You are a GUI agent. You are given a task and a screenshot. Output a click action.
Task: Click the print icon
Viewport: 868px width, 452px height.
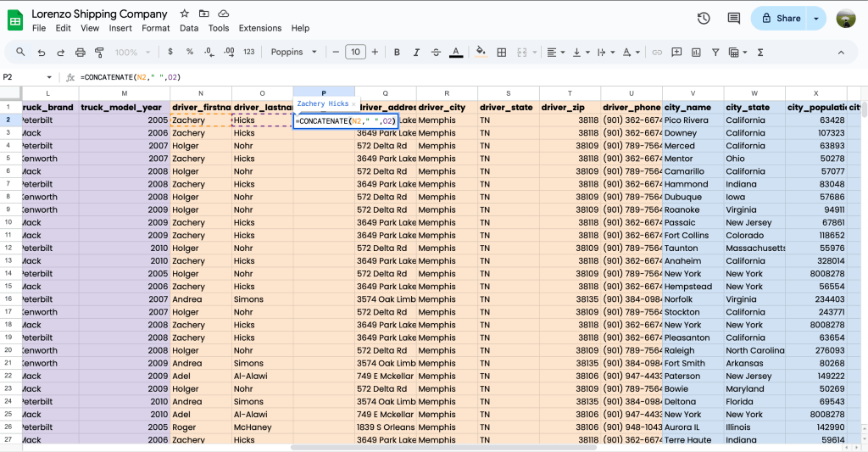click(81, 53)
